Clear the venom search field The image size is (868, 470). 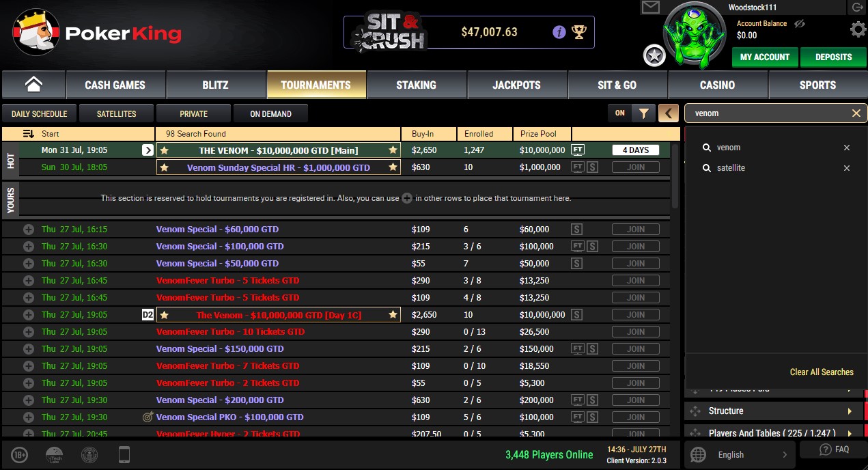(856, 113)
